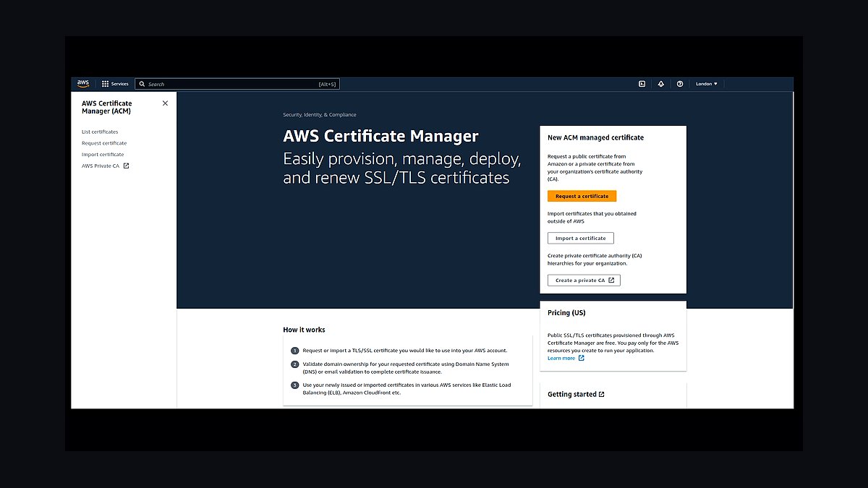Click step 1 text about requesting a certificate
This screenshot has height=488, width=868.
pyautogui.click(x=405, y=350)
